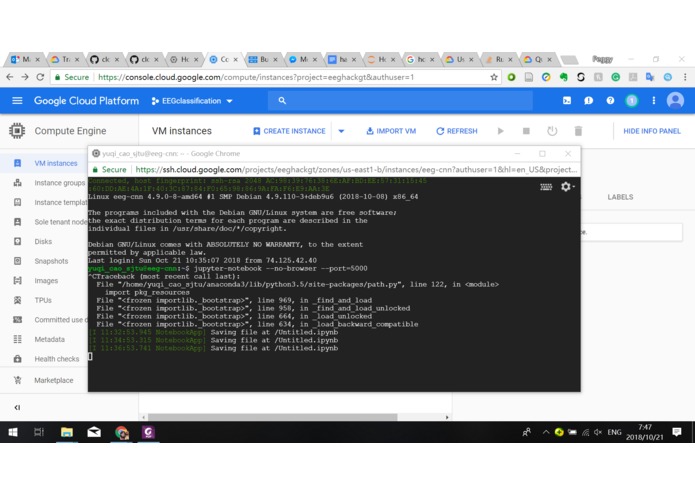
Task: Open the notifications badge icon
Action: click(x=632, y=101)
